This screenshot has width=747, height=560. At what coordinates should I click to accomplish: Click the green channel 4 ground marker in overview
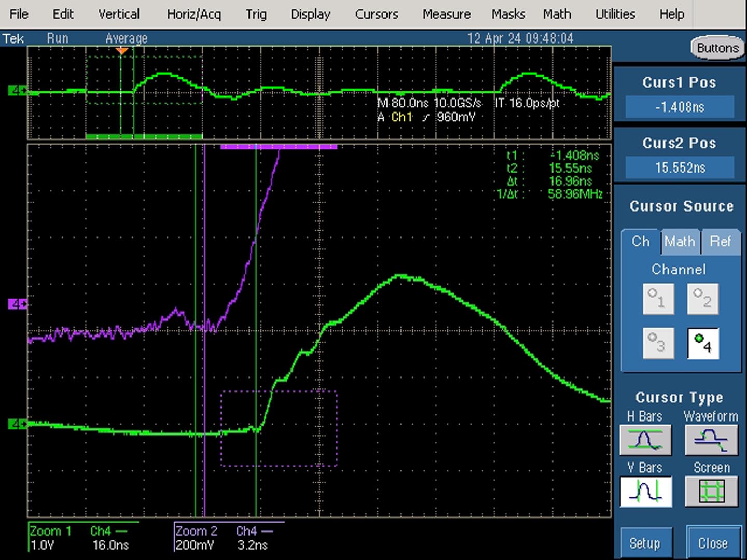17,91
